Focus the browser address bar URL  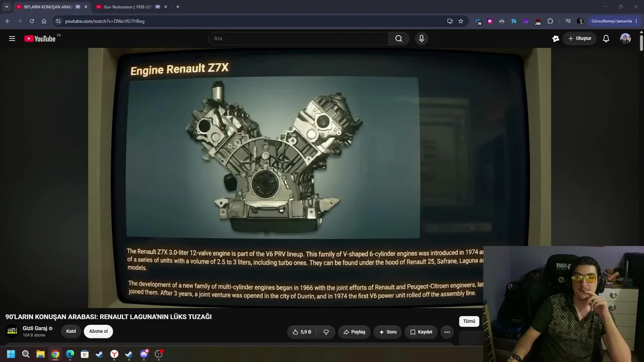[x=105, y=21]
